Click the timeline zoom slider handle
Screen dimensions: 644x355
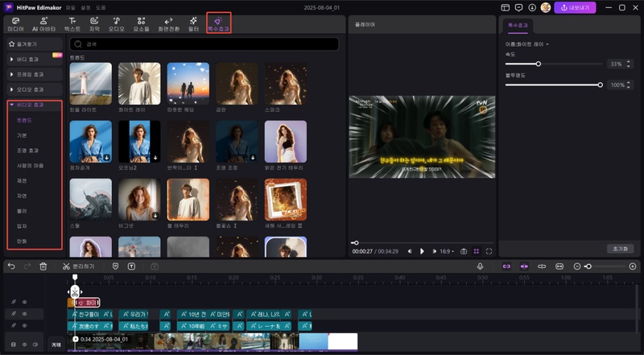click(x=588, y=266)
